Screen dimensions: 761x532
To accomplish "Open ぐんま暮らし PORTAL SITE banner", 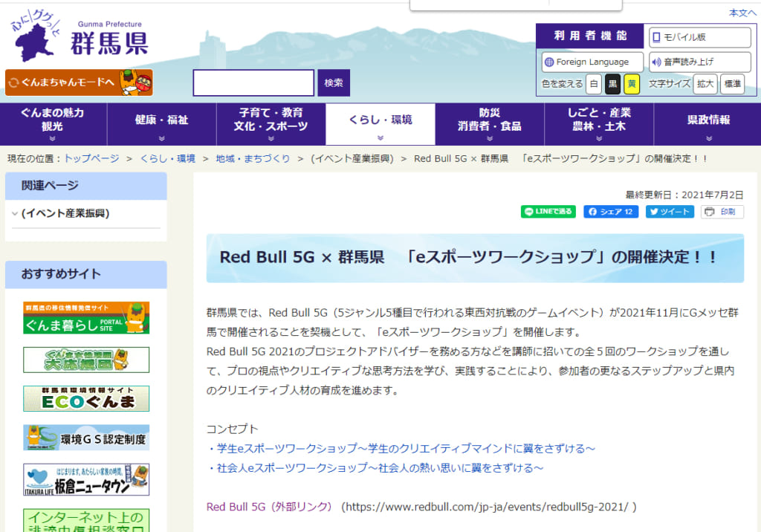I will point(86,318).
